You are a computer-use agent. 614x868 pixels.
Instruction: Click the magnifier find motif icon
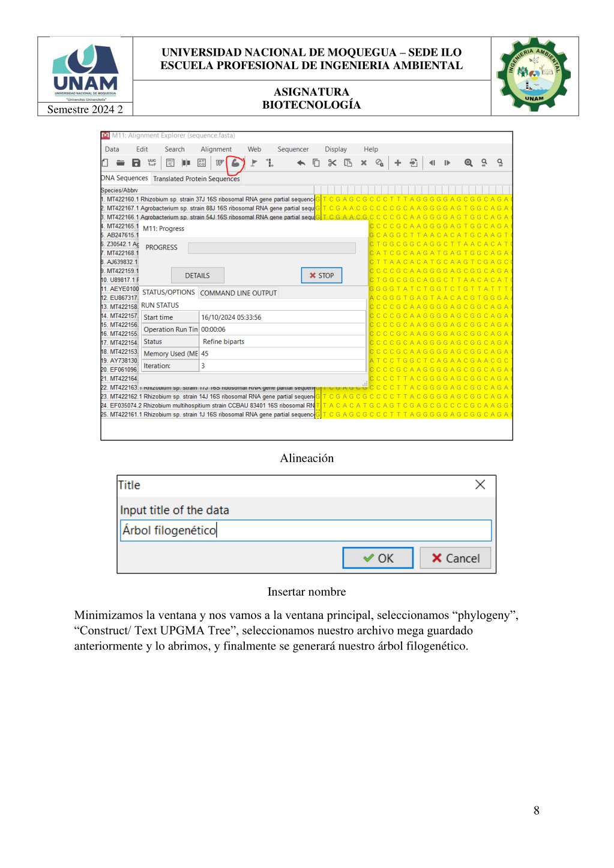point(468,163)
